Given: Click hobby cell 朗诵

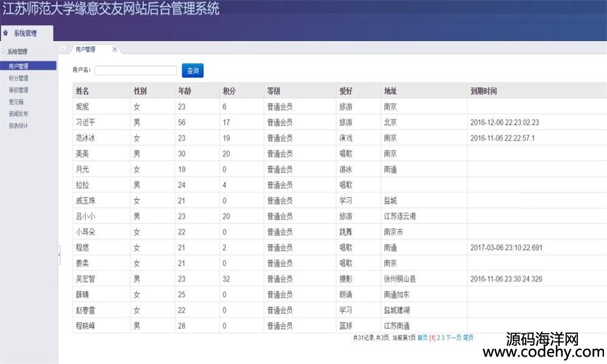Looking at the screenshot, I should (x=346, y=295).
